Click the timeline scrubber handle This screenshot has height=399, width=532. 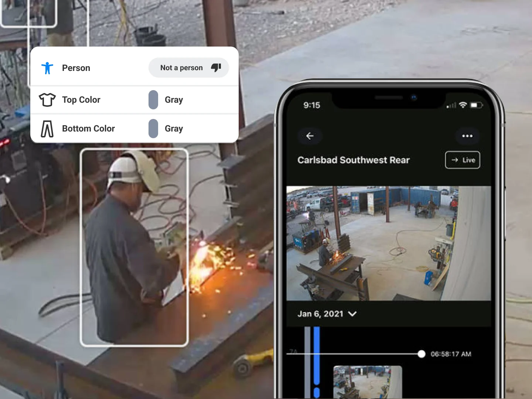422,354
